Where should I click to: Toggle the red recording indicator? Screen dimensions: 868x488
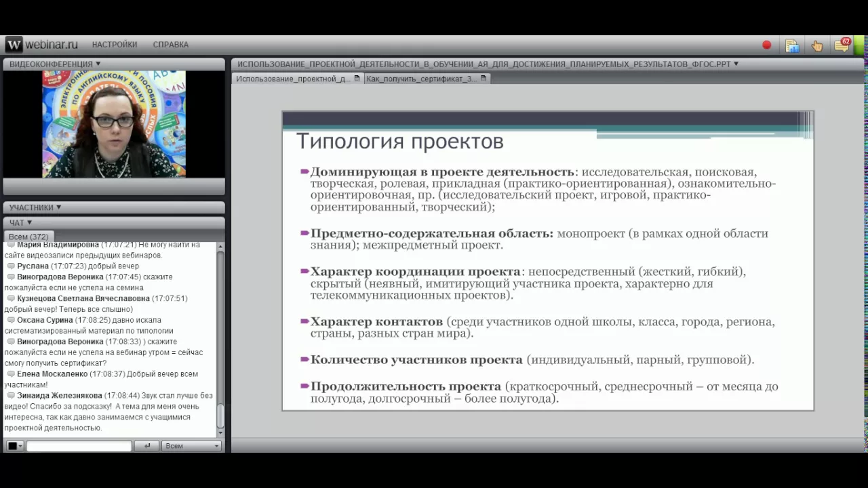click(766, 45)
